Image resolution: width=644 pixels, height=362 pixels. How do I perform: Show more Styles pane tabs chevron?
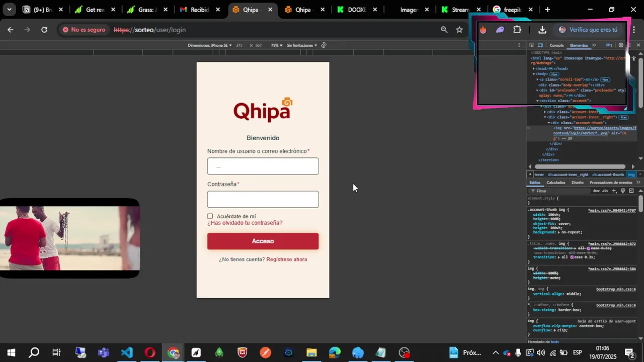[x=638, y=183]
